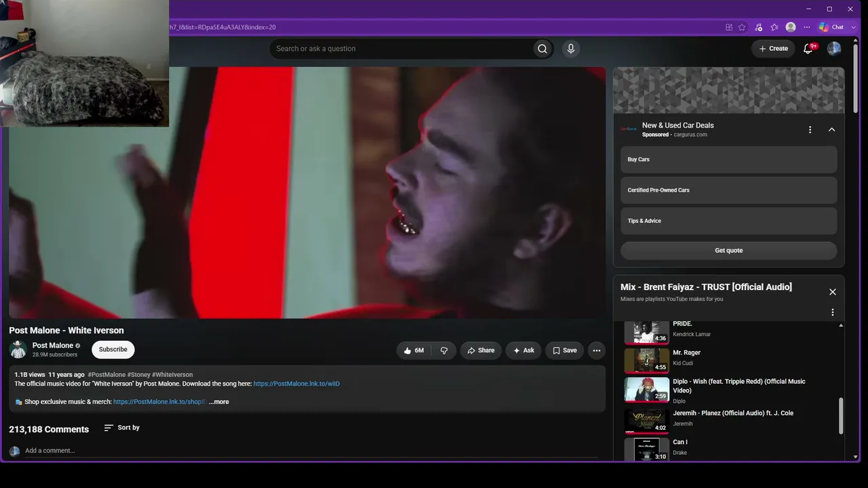This screenshot has width=868, height=488.
Task: Open the browser profile avatar
Action: (791, 27)
